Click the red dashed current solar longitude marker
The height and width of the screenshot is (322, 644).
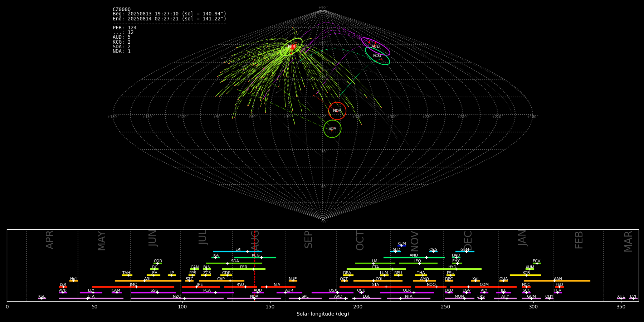254,265
